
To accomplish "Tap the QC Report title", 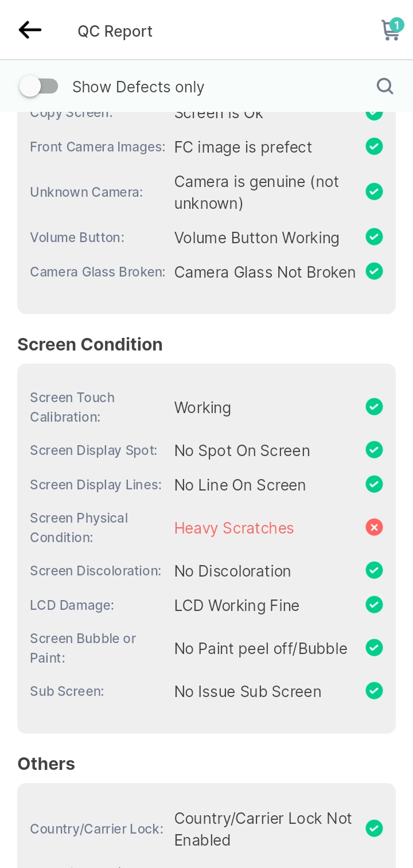I will [115, 31].
